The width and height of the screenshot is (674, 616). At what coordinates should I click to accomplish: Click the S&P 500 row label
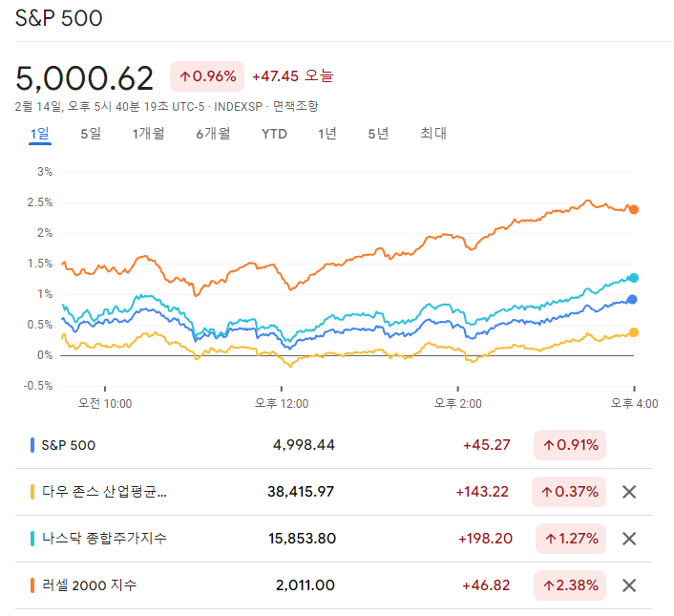point(69,445)
